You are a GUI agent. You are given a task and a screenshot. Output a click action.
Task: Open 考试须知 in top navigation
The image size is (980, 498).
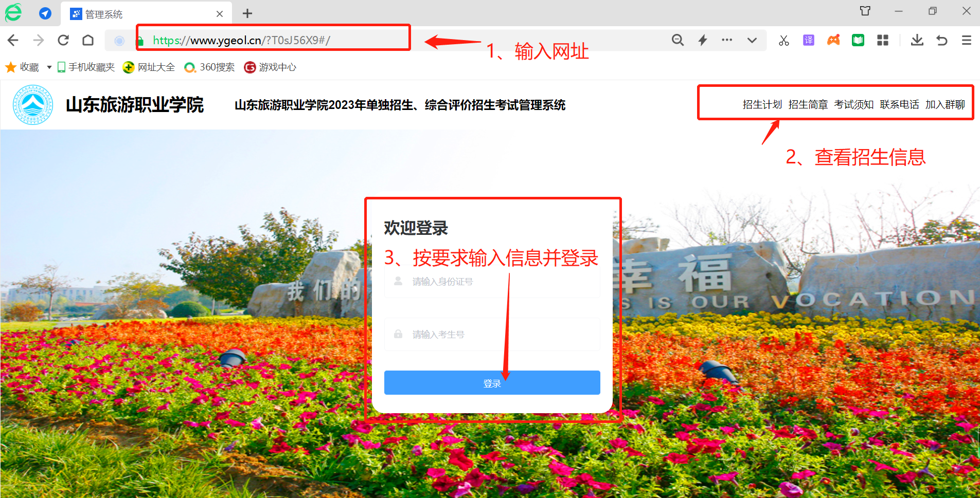(854, 105)
